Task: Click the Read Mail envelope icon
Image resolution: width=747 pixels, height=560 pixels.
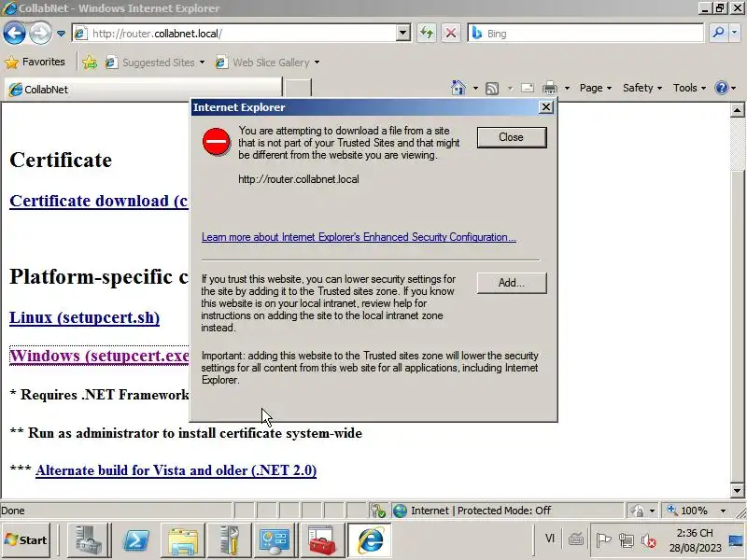Action: 528,88
